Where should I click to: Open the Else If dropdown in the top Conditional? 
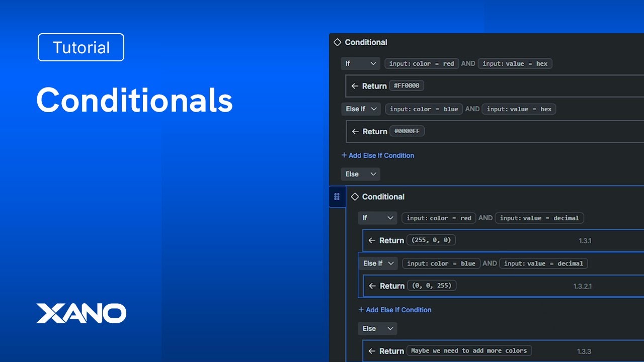click(x=361, y=109)
